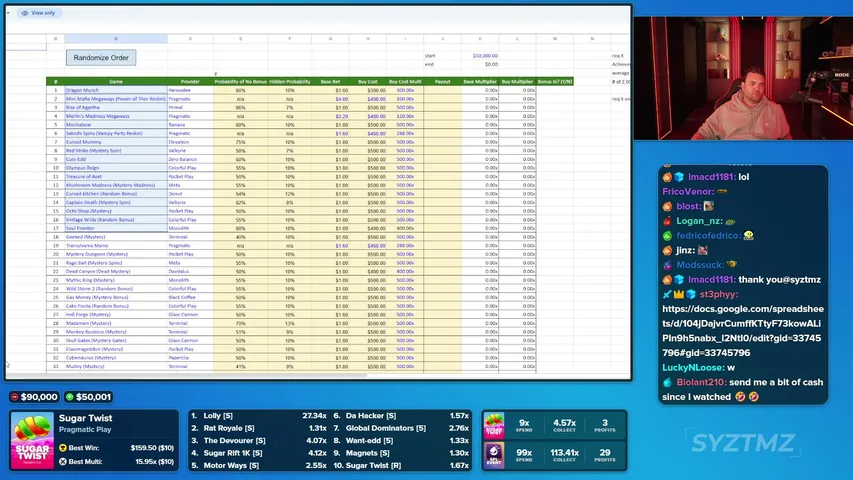
Task: Open the Mochabear game link
Action: click(79, 125)
